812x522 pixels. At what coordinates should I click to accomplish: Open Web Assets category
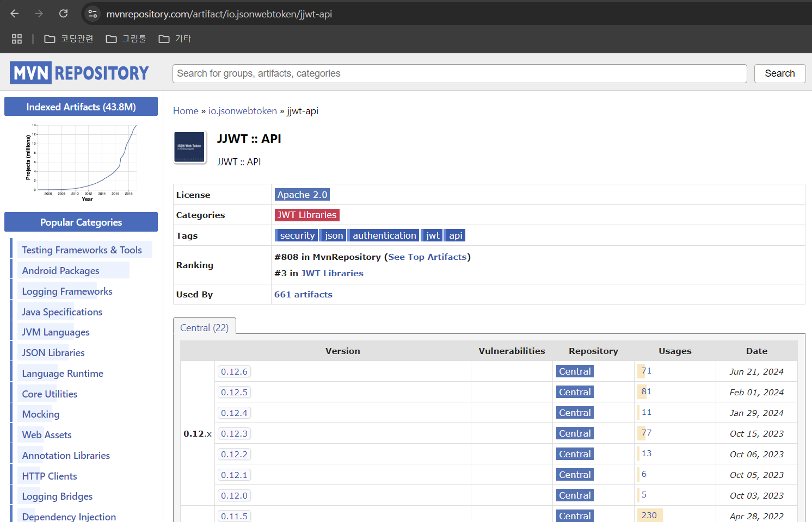click(47, 435)
